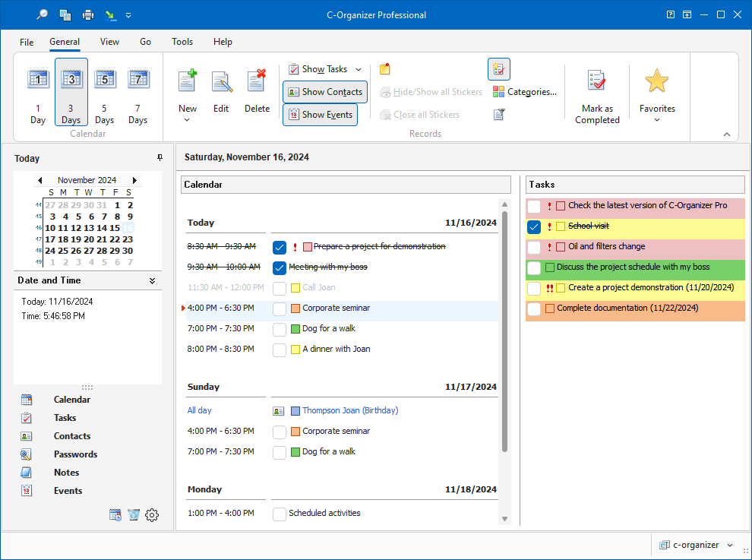Click the Categories... button label
Viewport: 752px width, 560px height.
pyautogui.click(x=532, y=92)
